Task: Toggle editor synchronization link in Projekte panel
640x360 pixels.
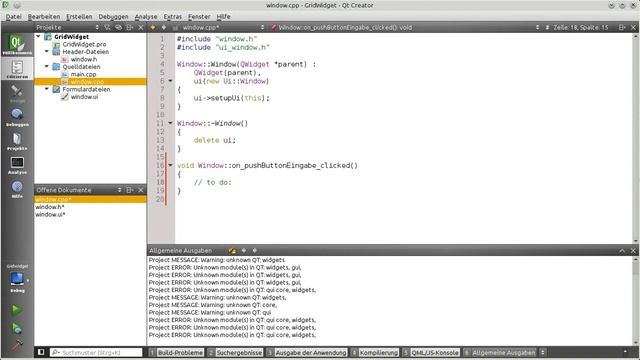Action: [x=118, y=27]
